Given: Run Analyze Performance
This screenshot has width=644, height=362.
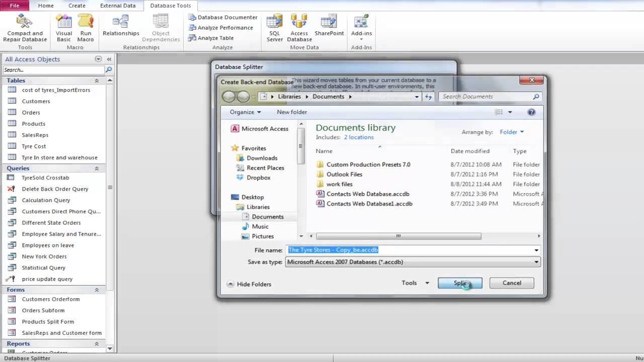Looking at the screenshot, I should 220,28.
